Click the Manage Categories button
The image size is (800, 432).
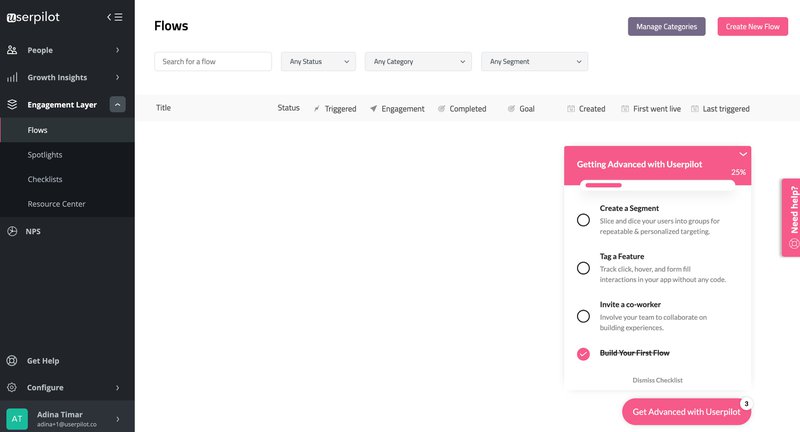(666, 27)
